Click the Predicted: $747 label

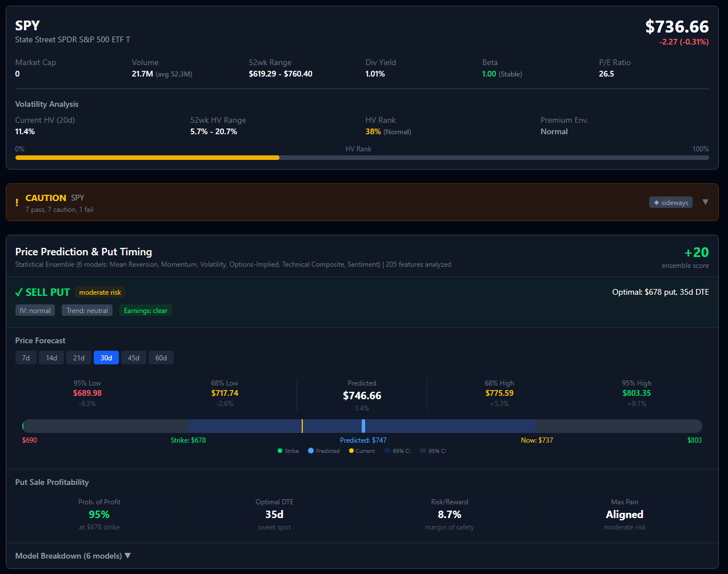pos(363,440)
